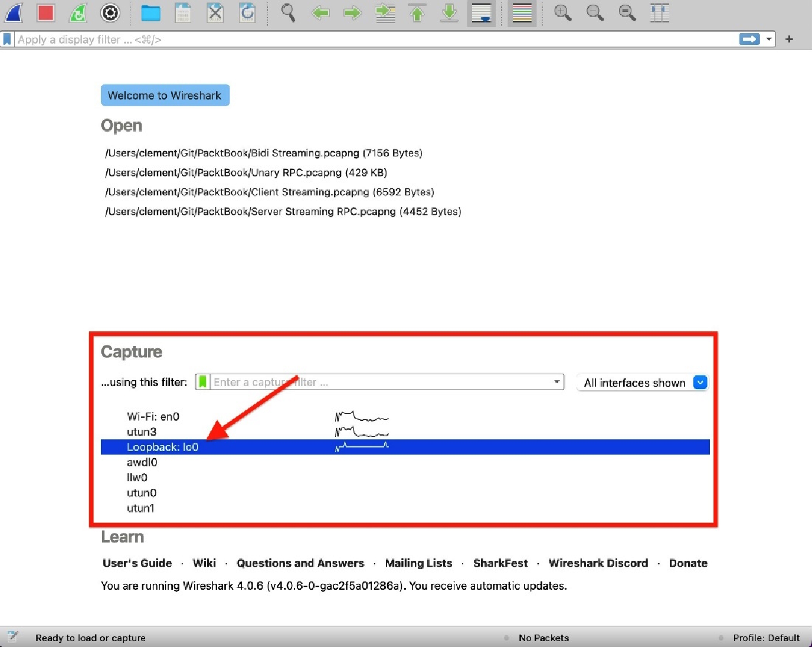Open the SharkFest link
Viewport: 812px width, 647px height.
coord(500,563)
